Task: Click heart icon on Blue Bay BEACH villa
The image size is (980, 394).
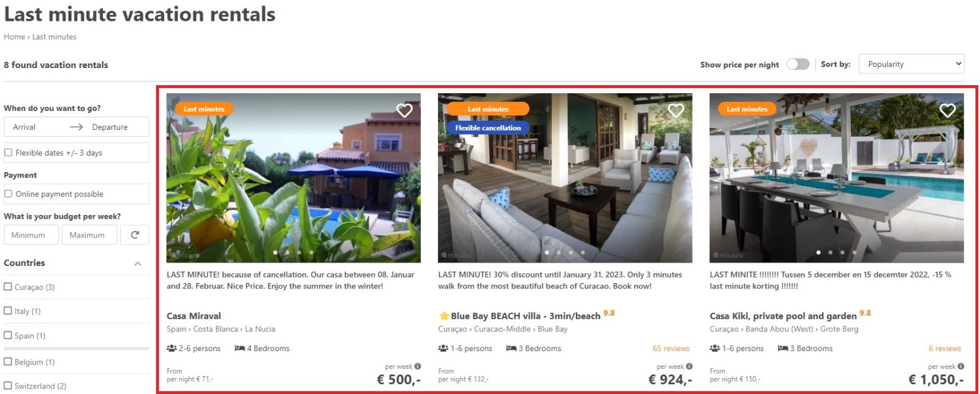Action: click(x=676, y=110)
